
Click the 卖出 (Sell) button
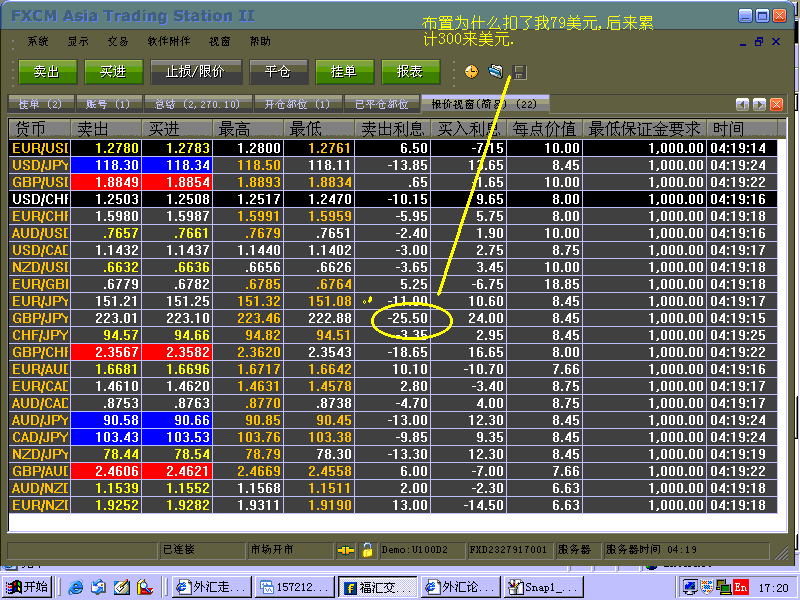pyautogui.click(x=46, y=71)
